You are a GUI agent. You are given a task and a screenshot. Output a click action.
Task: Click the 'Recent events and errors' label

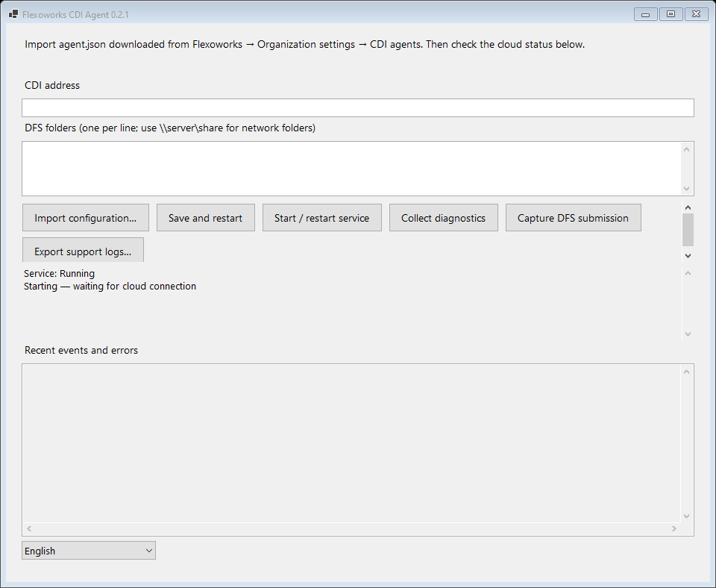tap(81, 351)
